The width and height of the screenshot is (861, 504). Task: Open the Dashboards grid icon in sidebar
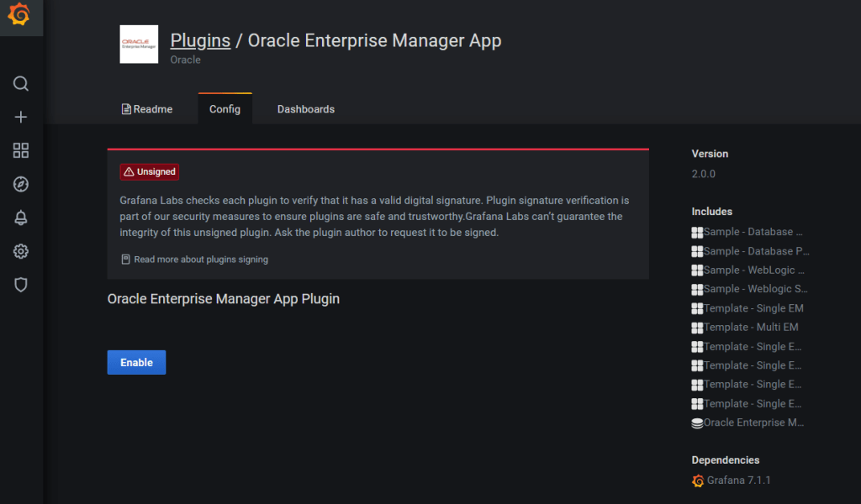21,150
